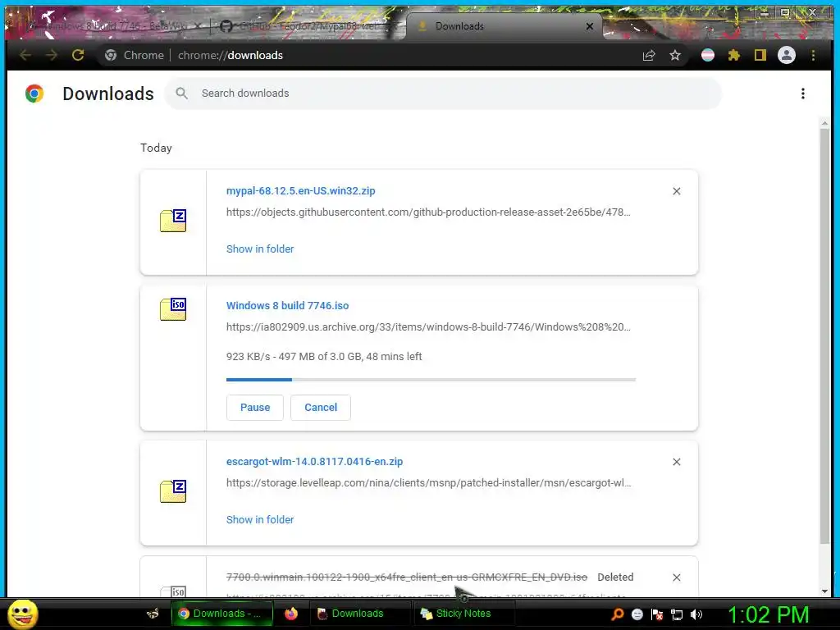This screenshot has width=840, height=630.
Task: Click the 'Today' date heading
Action: tap(156, 148)
